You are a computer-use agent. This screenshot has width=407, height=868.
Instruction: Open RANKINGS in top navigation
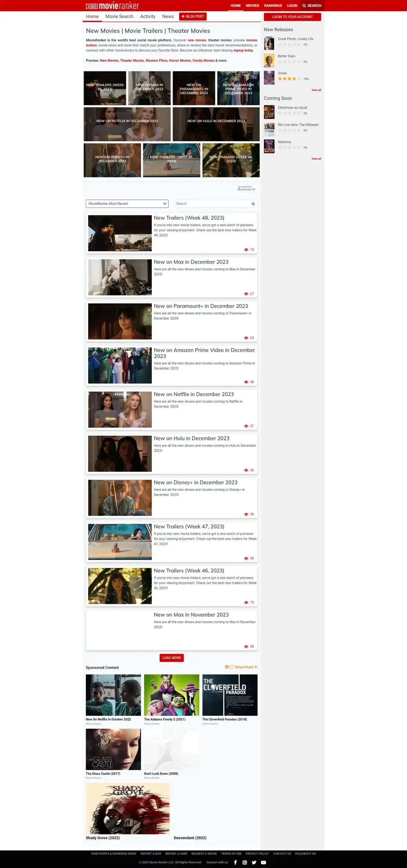pyautogui.click(x=273, y=5)
